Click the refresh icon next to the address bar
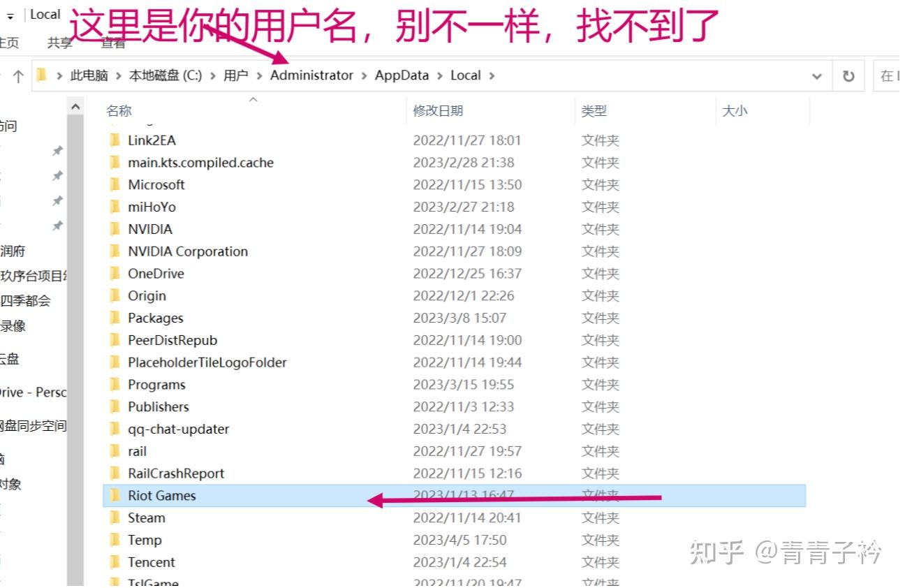 click(849, 75)
